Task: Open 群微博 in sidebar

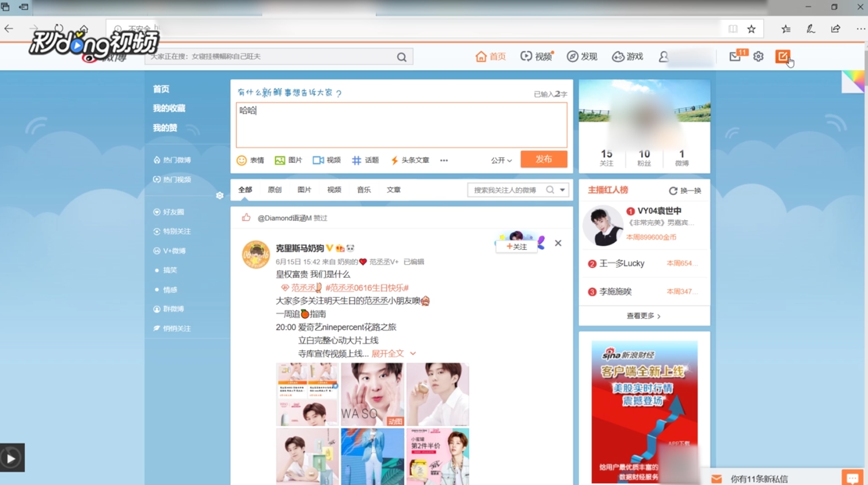Action: pos(169,309)
